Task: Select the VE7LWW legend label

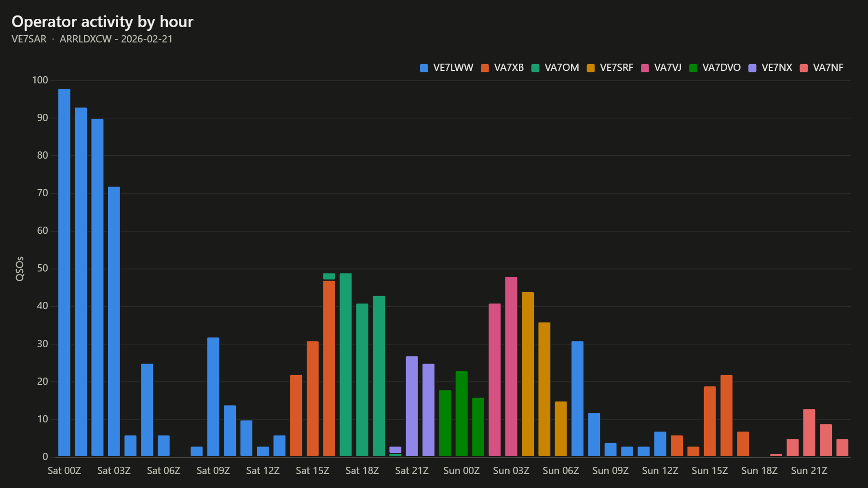Action: click(x=453, y=68)
